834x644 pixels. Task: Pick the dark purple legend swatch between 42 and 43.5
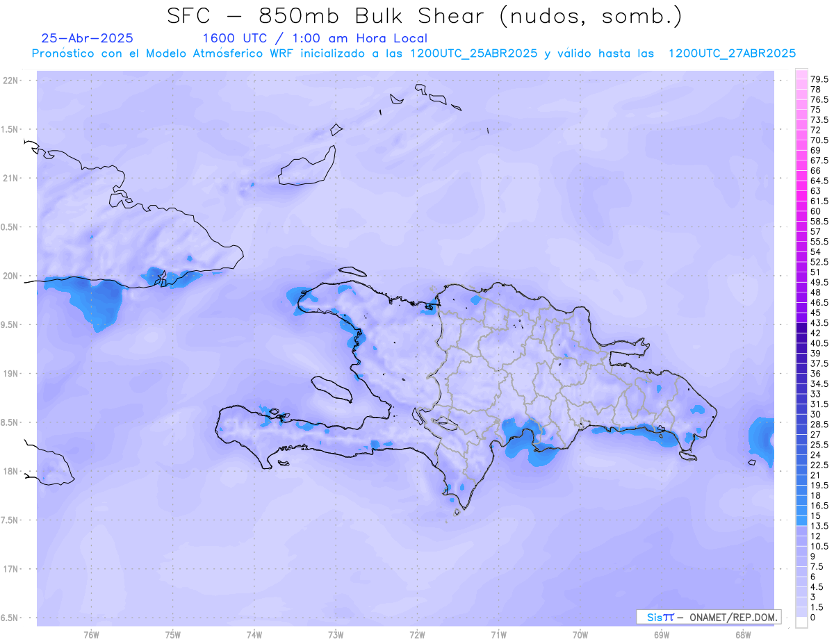click(x=801, y=328)
